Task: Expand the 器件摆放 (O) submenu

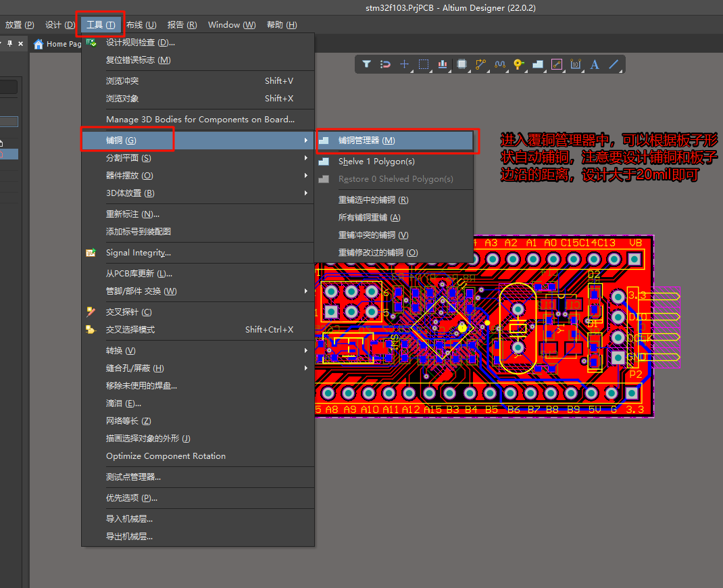Action: click(198, 175)
